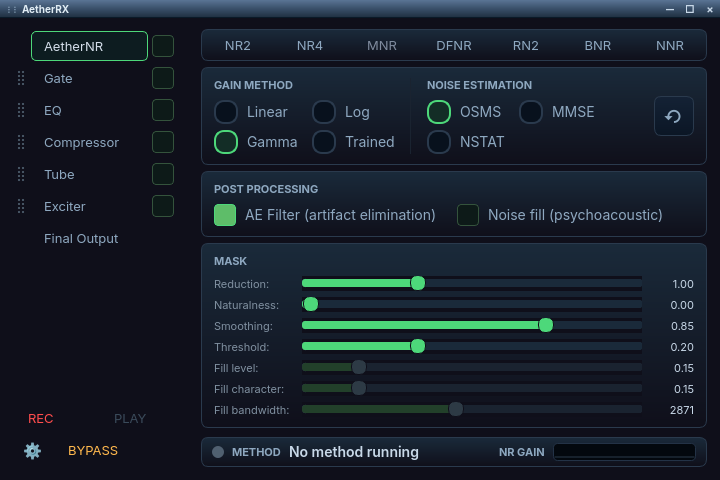Click the Smoothing value 0.85
Viewport: 720px width, 480px height.
682,326
